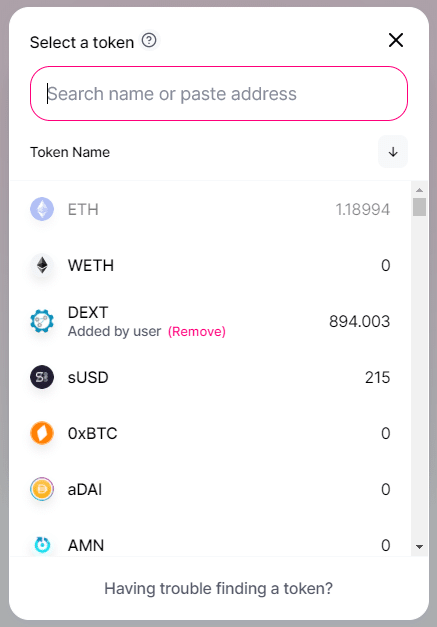Click the sUSD token icon
Image resolution: width=437 pixels, height=627 pixels.
42,377
